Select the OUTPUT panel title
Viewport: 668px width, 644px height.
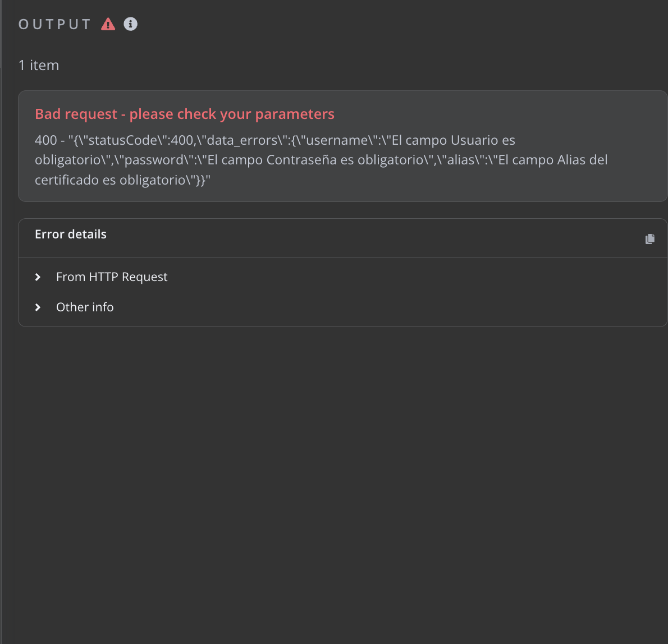click(54, 25)
